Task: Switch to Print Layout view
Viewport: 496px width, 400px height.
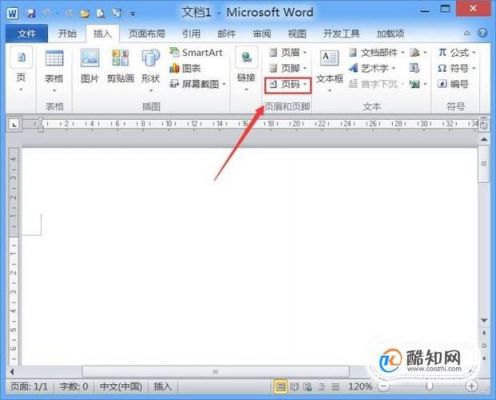Action: click(281, 387)
